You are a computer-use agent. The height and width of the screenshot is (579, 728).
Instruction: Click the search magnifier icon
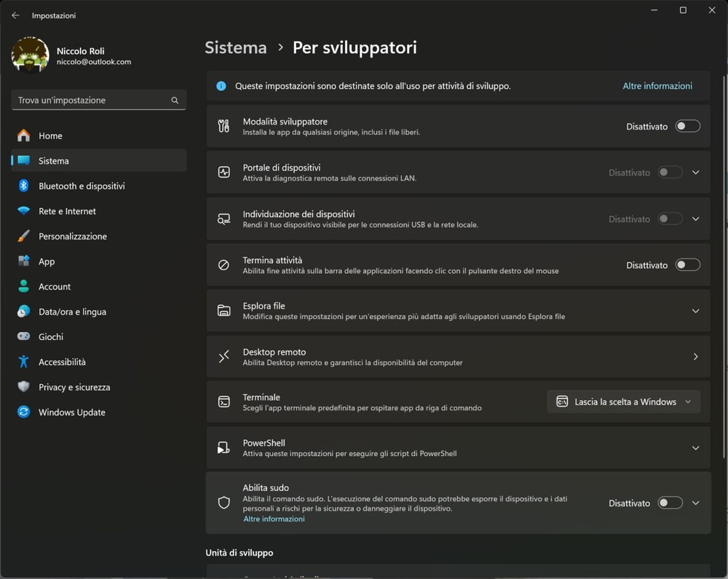click(175, 101)
